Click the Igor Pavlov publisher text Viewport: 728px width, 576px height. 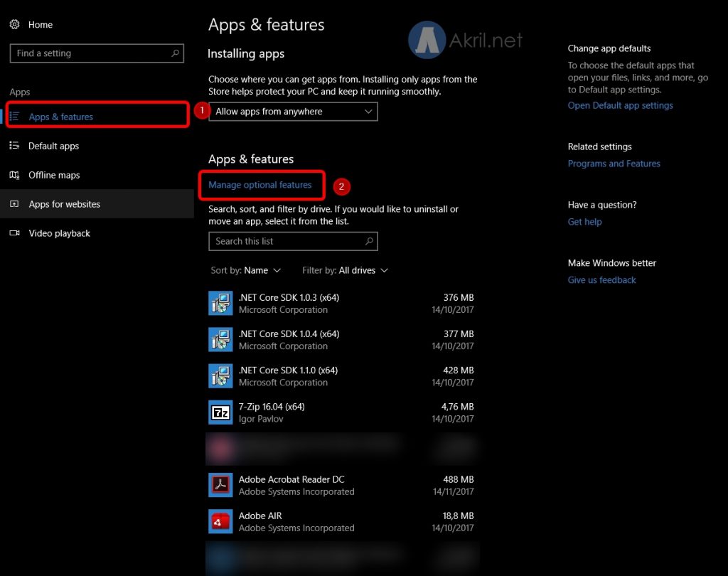261,419
